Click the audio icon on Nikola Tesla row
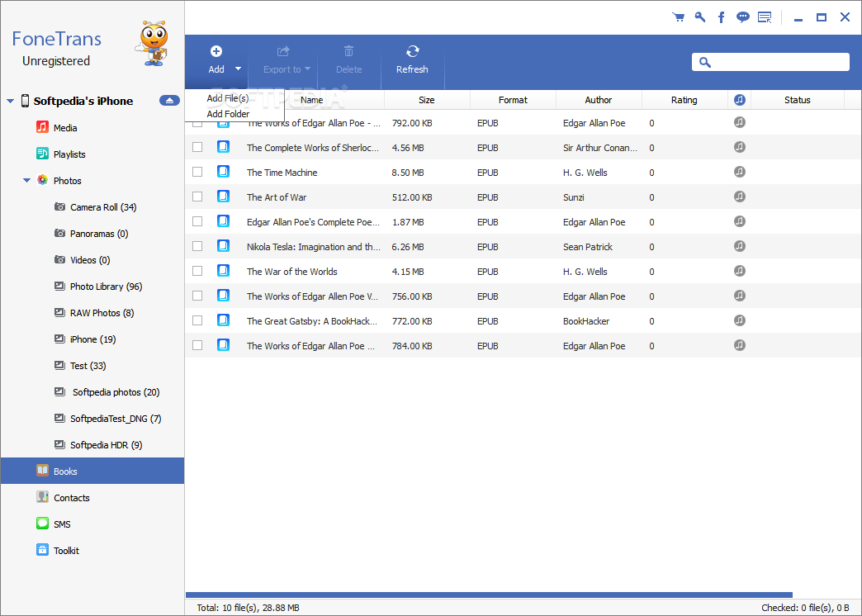 click(740, 246)
